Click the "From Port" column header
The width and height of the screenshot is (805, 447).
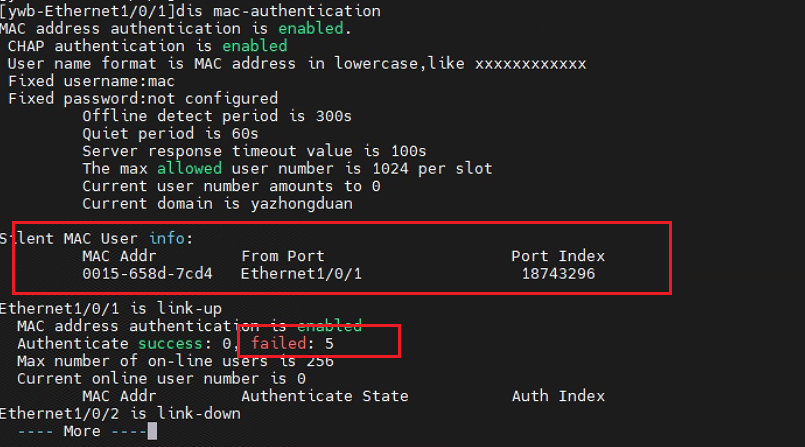coord(283,256)
